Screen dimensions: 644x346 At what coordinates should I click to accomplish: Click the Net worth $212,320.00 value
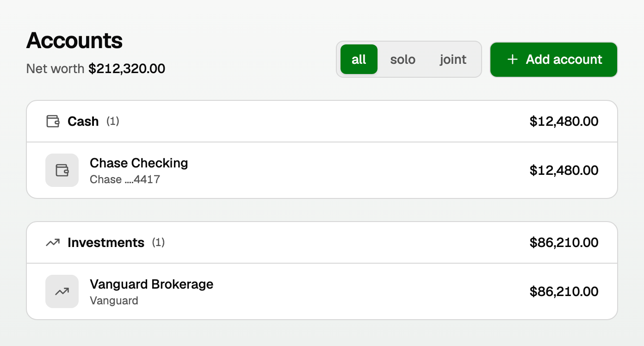pyautogui.click(x=127, y=69)
